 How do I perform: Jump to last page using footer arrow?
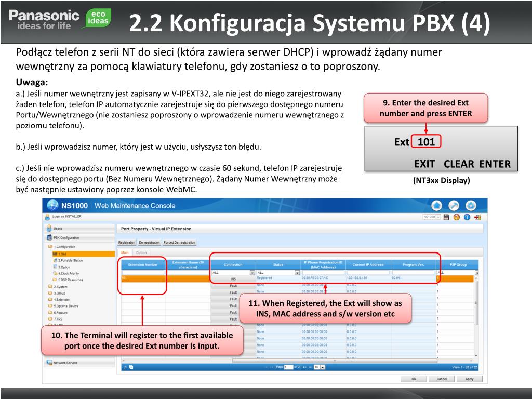point(310,367)
